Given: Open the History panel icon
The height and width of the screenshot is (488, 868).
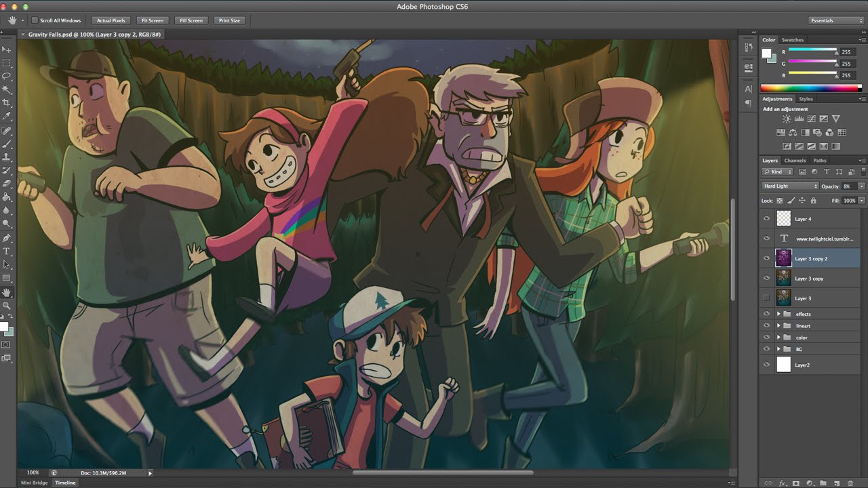Looking at the screenshot, I should click(x=748, y=48).
